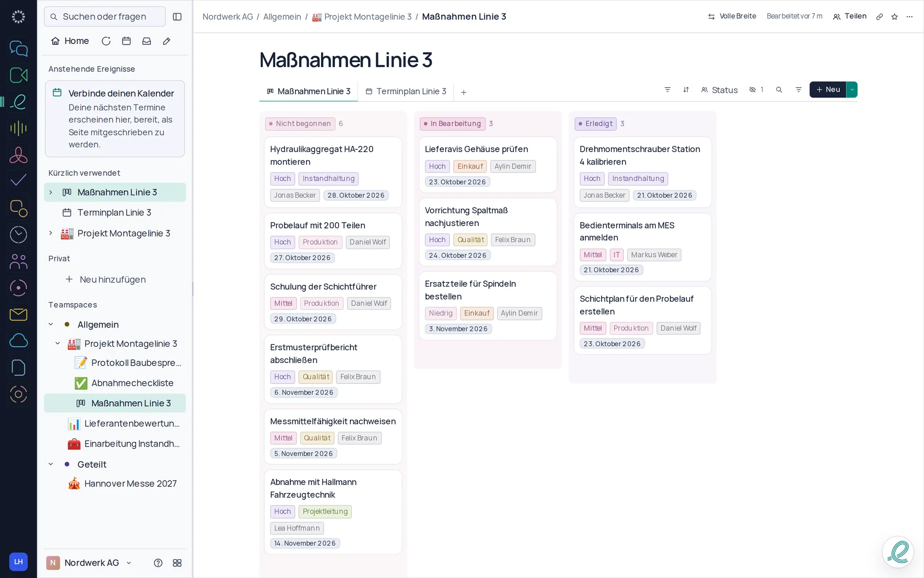This screenshot has height=578, width=924.
Task: Click Neu hinzufügen under Privat
Action: click(x=105, y=279)
